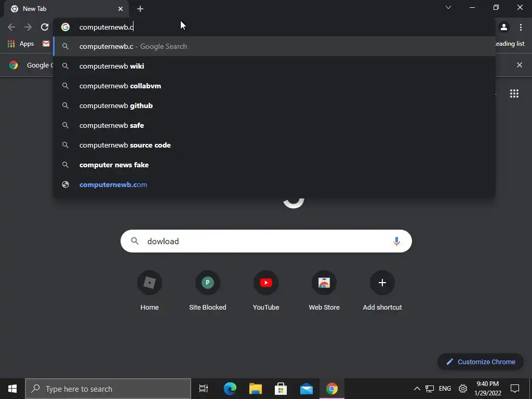
Task: Select suggestion 'computer news fake'
Action: [x=274, y=165]
